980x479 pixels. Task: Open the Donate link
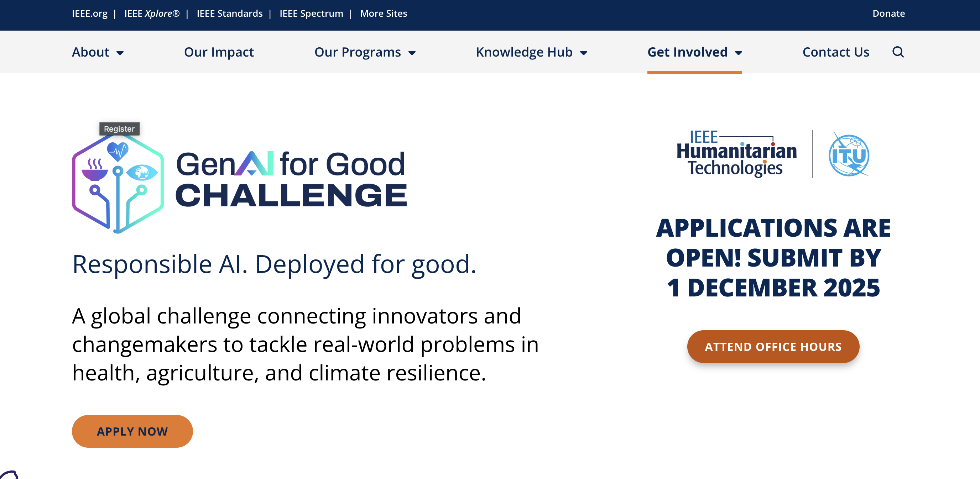888,14
